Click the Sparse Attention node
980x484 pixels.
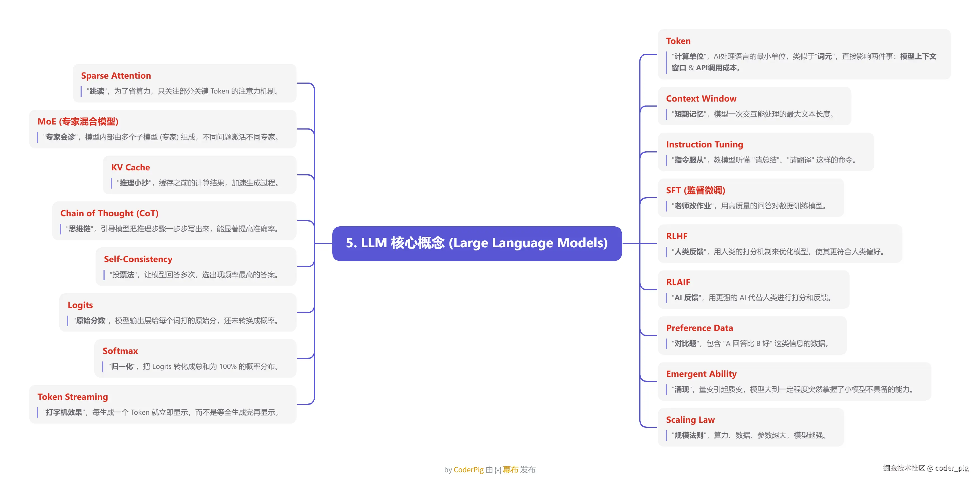point(116,76)
